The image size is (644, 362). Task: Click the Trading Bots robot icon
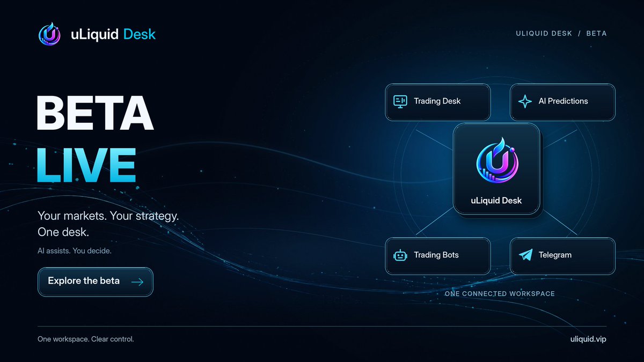click(x=400, y=255)
